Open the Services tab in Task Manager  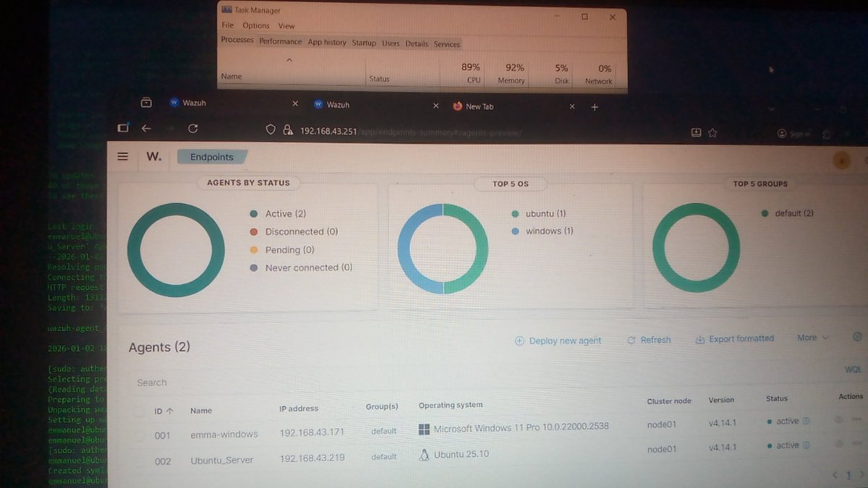(447, 44)
